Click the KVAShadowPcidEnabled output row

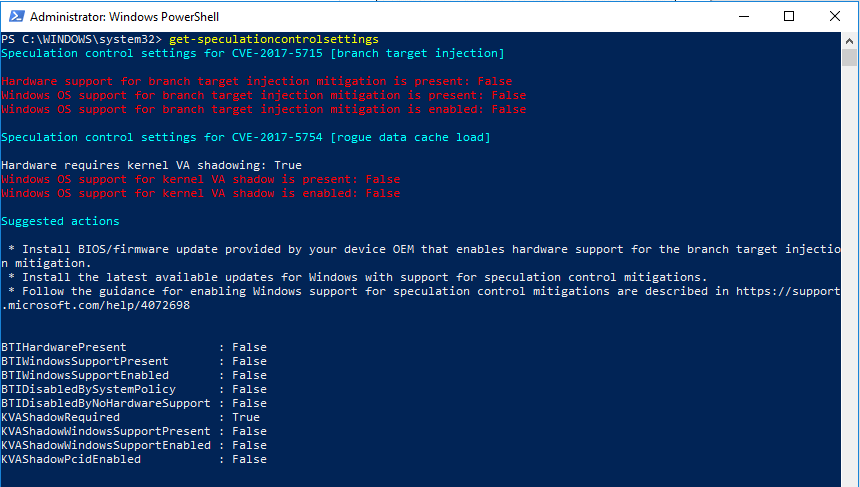click(x=133, y=459)
